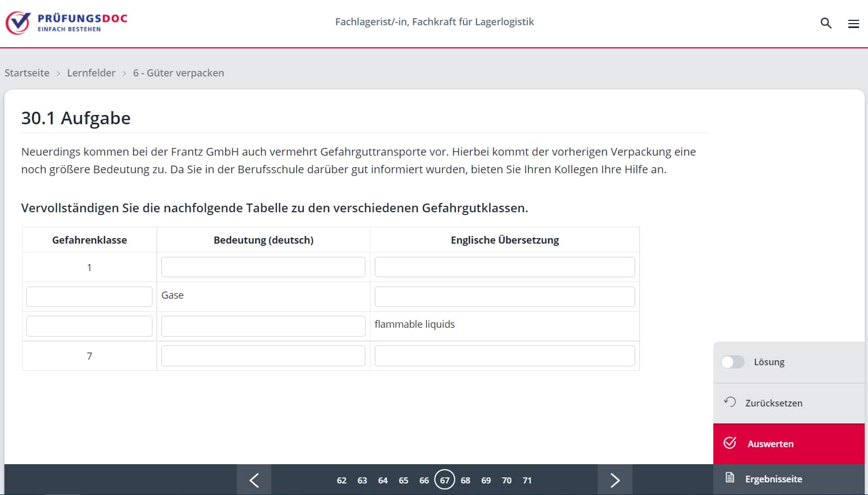Open the Ergebnisseite page
This screenshot has width=868, height=495.
773,479
